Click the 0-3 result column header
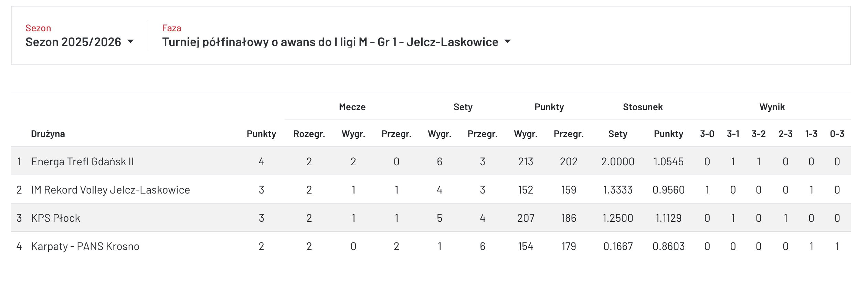 [837, 134]
